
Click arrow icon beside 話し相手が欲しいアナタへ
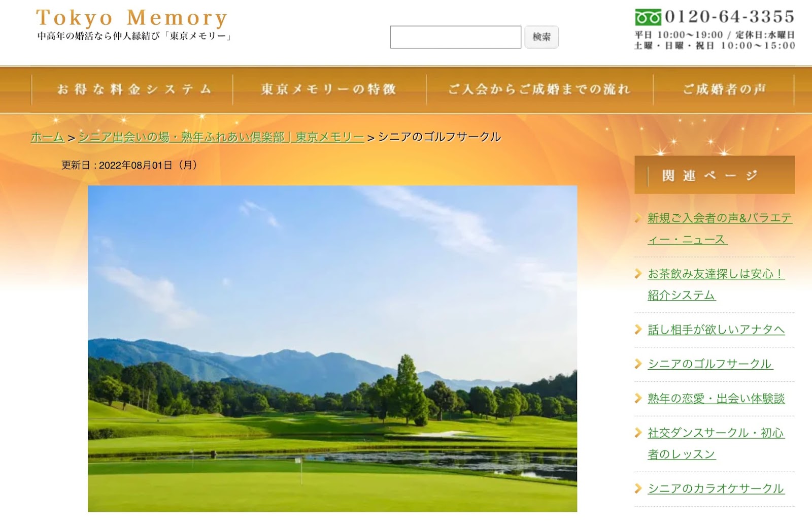[638, 330]
